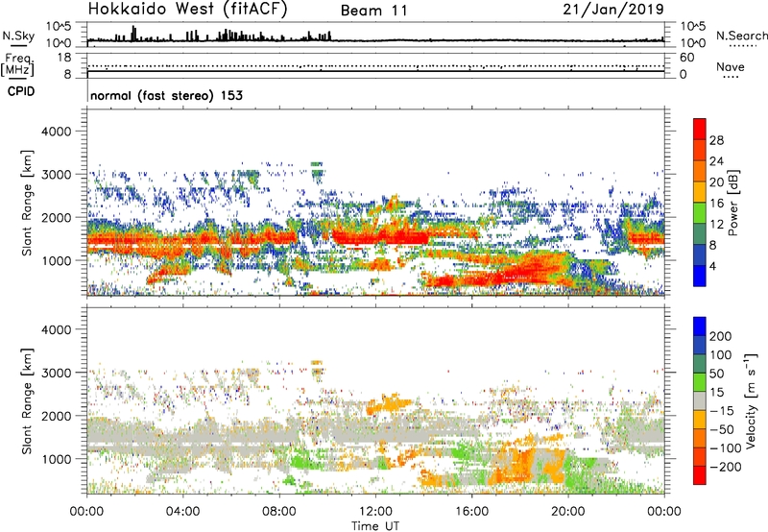Click the 'Velocity [m s-1]' colorbar label
The width and height of the screenshot is (768, 532).
[x=750, y=400]
